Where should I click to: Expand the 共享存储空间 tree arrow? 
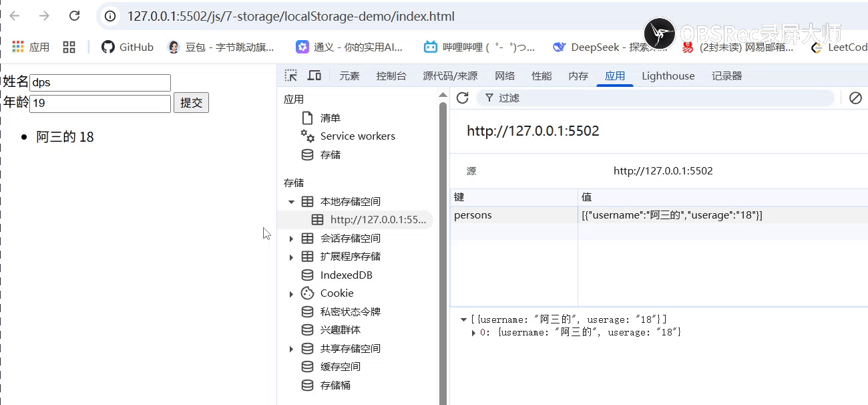(291, 349)
